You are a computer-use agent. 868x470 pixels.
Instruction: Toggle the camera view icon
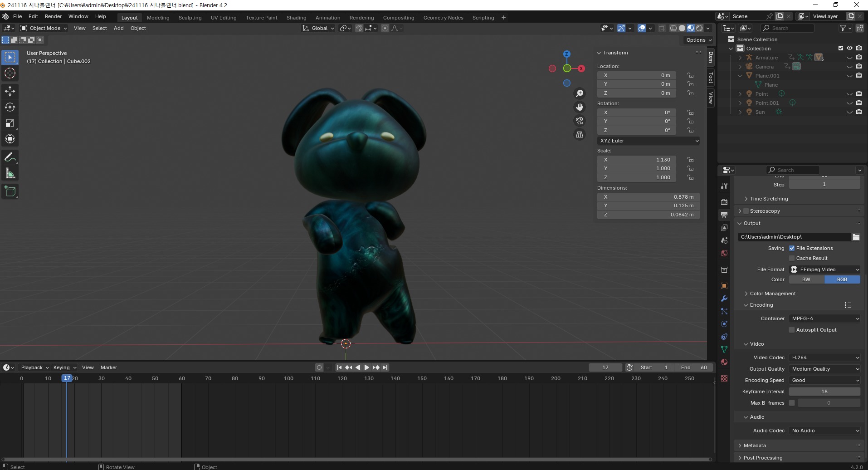tap(580, 121)
